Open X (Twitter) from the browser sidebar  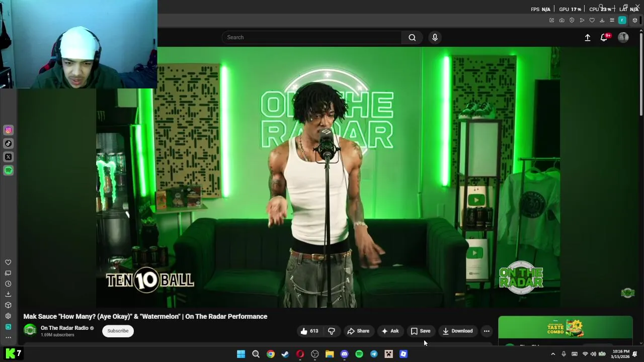coord(8,157)
